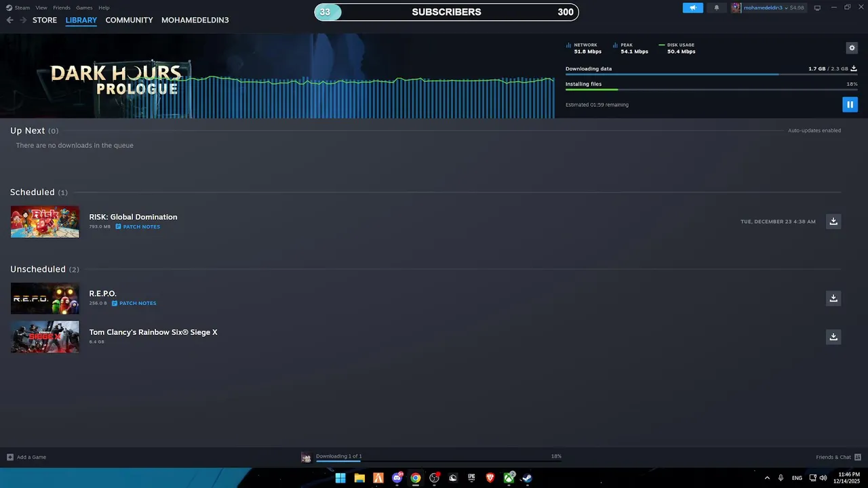Click the wallet balance $4.98

click(797, 8)
